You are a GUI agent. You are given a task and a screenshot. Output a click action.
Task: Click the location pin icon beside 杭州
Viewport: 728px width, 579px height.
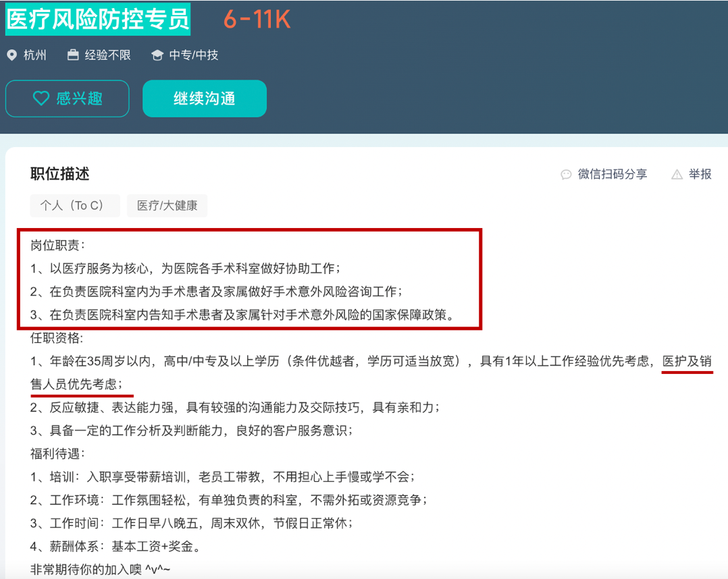click(11, 55)
